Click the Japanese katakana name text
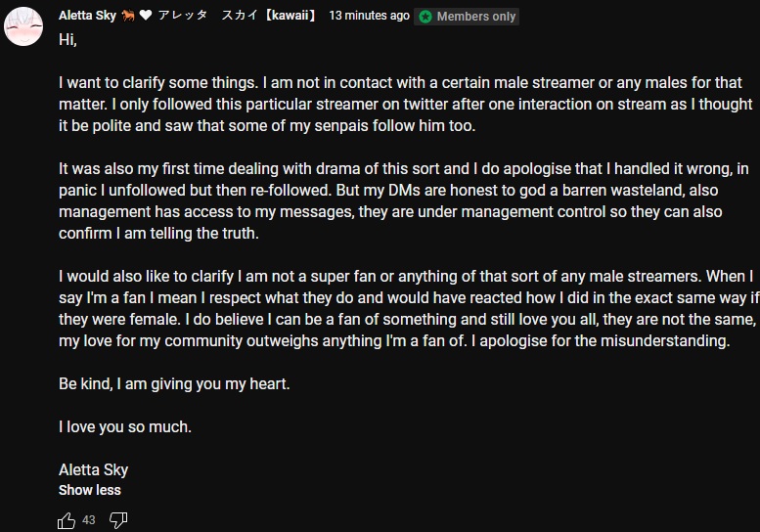760x532 pixels. click(x=208, y=16)
